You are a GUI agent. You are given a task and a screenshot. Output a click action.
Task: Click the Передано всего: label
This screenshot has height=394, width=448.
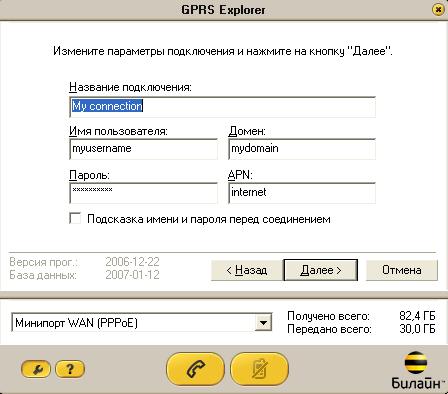(x=329, y=329)
